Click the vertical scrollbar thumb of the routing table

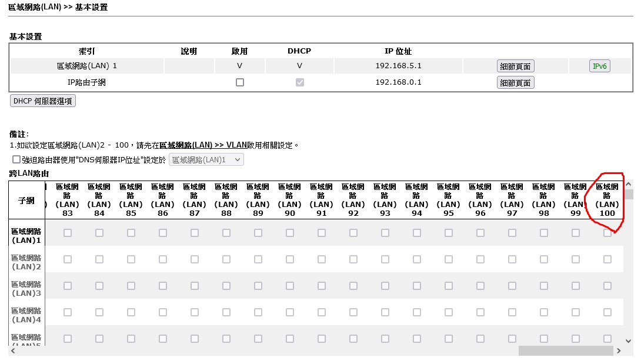tap(629, 195)
